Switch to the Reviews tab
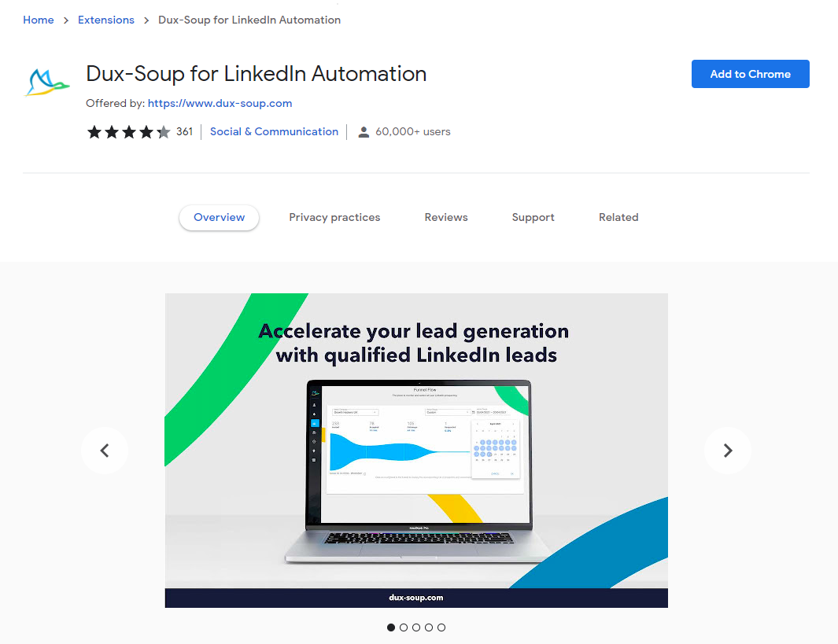The width and height of the screenshot is (838, 644). pos(445,217)
